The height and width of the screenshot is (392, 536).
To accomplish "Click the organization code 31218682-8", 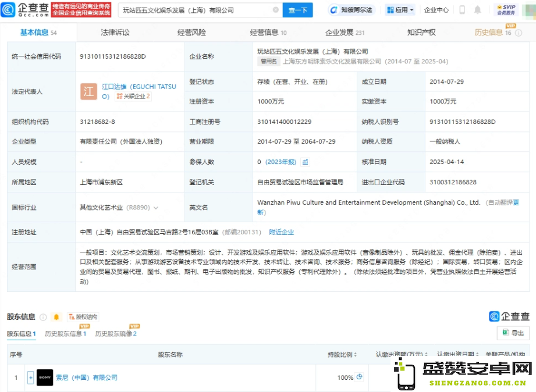I will point(97,122).
